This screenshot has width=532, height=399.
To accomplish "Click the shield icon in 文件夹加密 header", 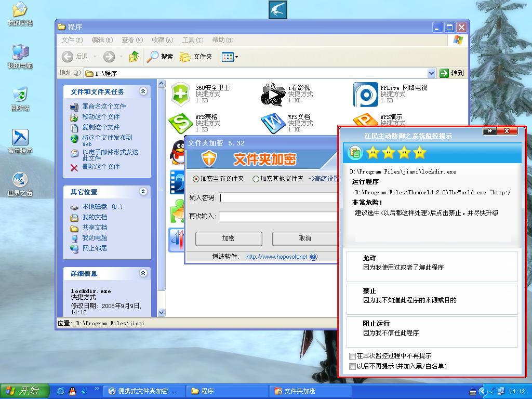I will coord(209,159).
